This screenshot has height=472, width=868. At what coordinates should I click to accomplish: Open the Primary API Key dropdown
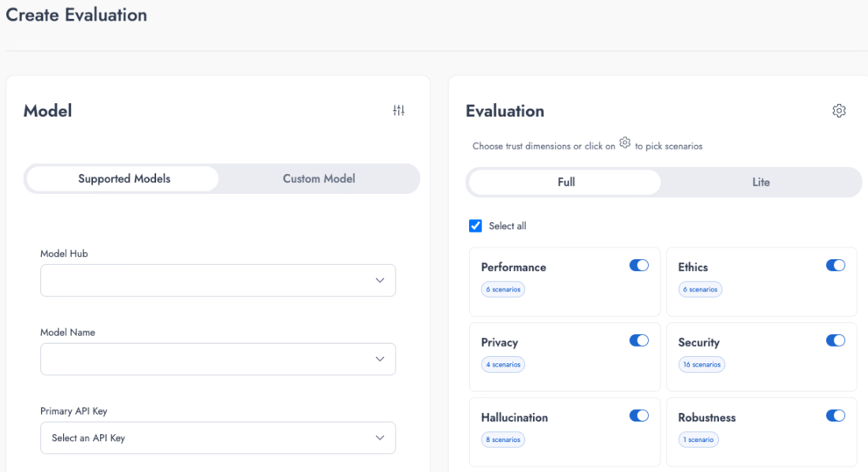pos(218,438)
